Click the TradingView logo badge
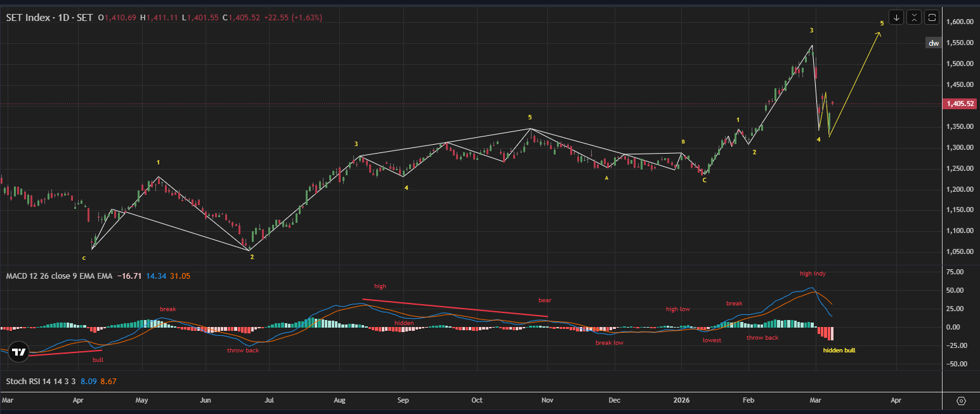This screenshot has width=980, height=414. [x=19, y=352]
